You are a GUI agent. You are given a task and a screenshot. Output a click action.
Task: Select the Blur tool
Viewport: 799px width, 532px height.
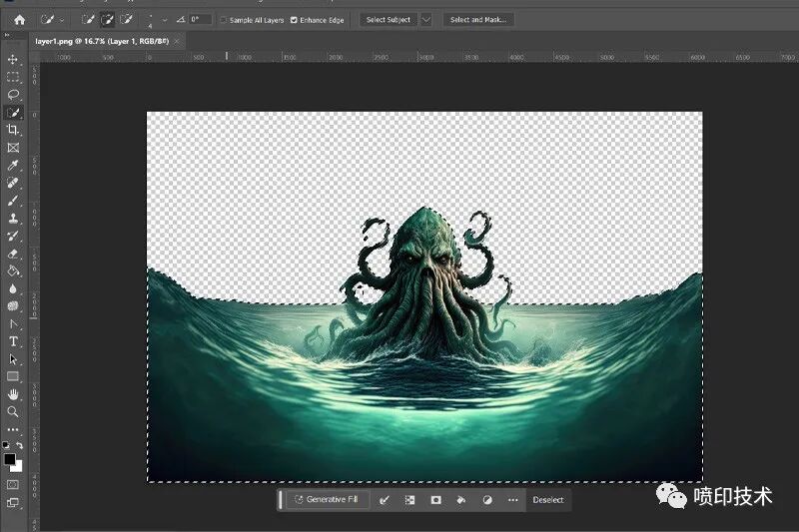coord(13,288)
